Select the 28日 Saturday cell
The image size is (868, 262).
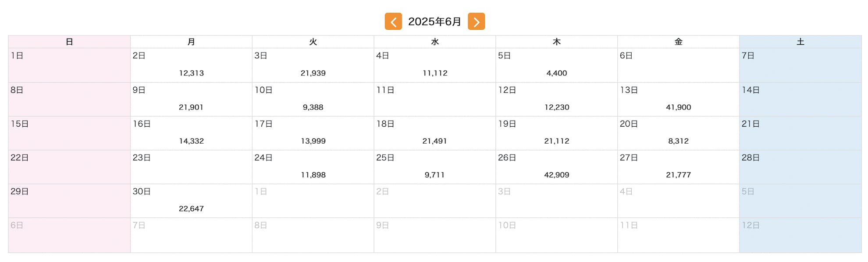[x=800, y=167]
